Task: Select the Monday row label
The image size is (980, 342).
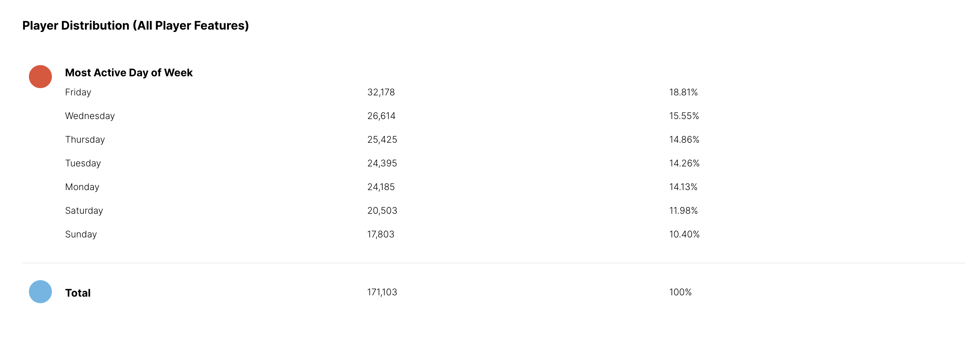Action: point(82,186)
